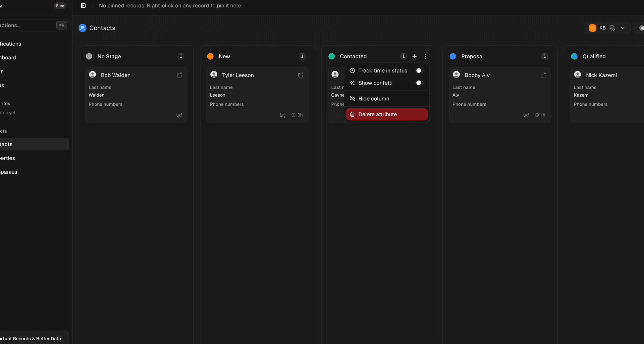Screen dimensions: 644x344
Task: Click the 3h time indicator on Tyler Leeson
Action: (x=297, y=115)
